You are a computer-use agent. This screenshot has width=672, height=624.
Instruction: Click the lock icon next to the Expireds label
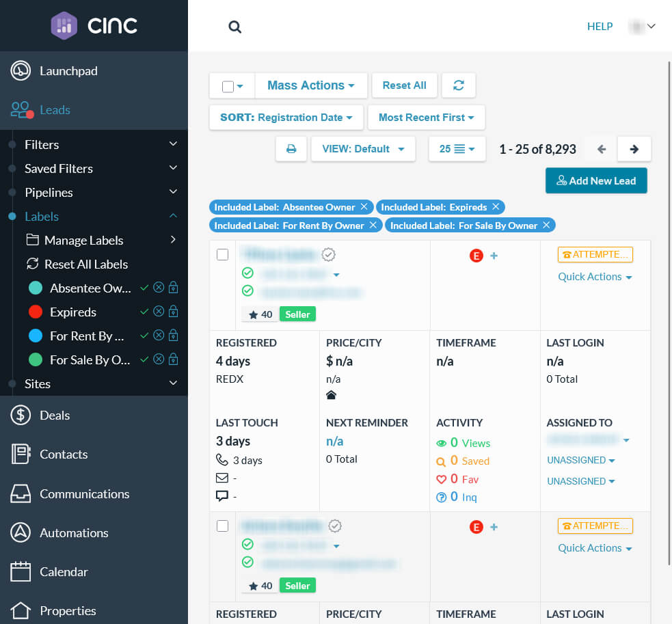(173, 312)
